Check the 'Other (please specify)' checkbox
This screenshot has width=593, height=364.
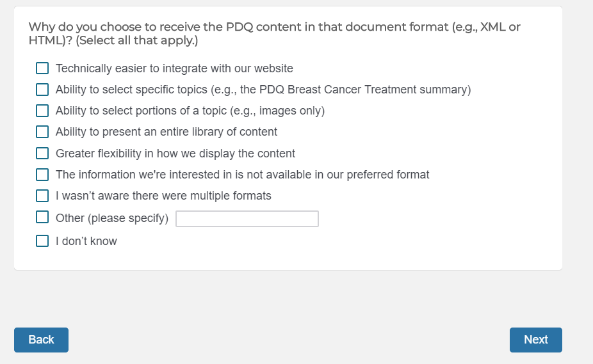click(42, 218)
